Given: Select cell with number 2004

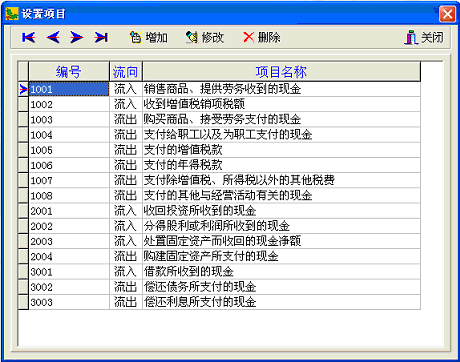Looking at the screenshot, I should click(69, 257).
